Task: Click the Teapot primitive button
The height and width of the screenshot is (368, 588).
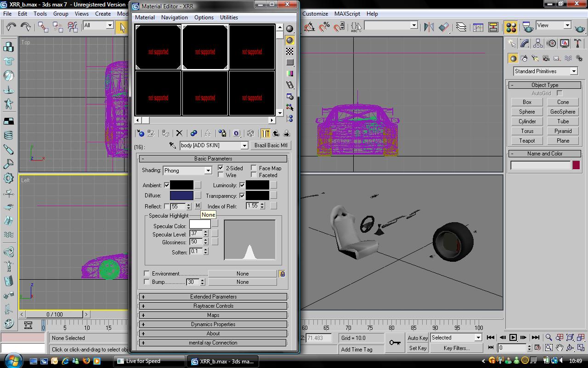Action: point(527,141)
